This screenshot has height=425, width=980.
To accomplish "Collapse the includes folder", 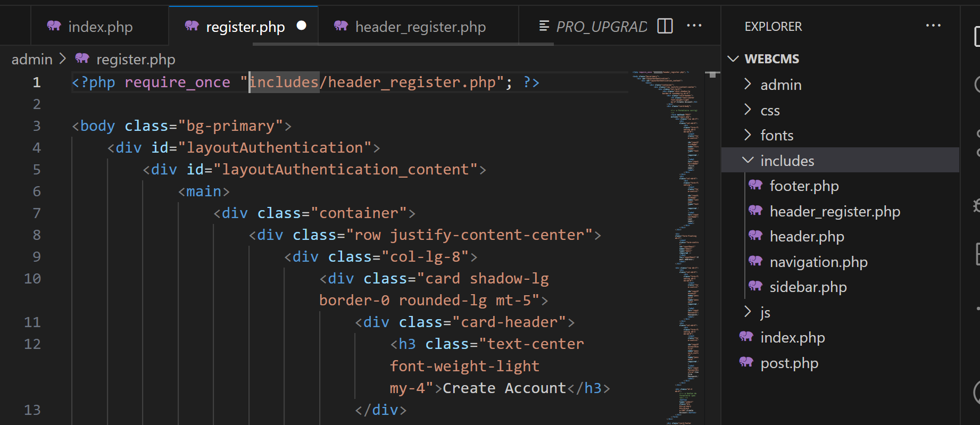I will 787,161.
